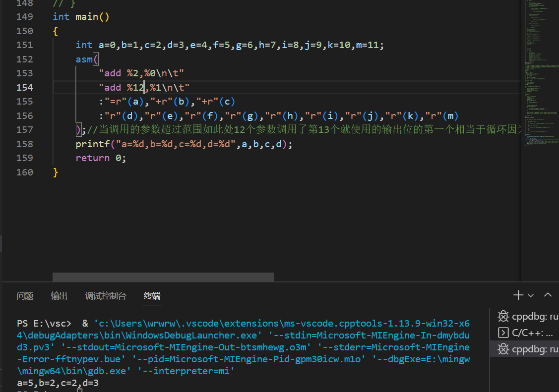This screenshot has width=559, height=392.
Task: Click the opening brace on line 150
Action: coord(55,31)
